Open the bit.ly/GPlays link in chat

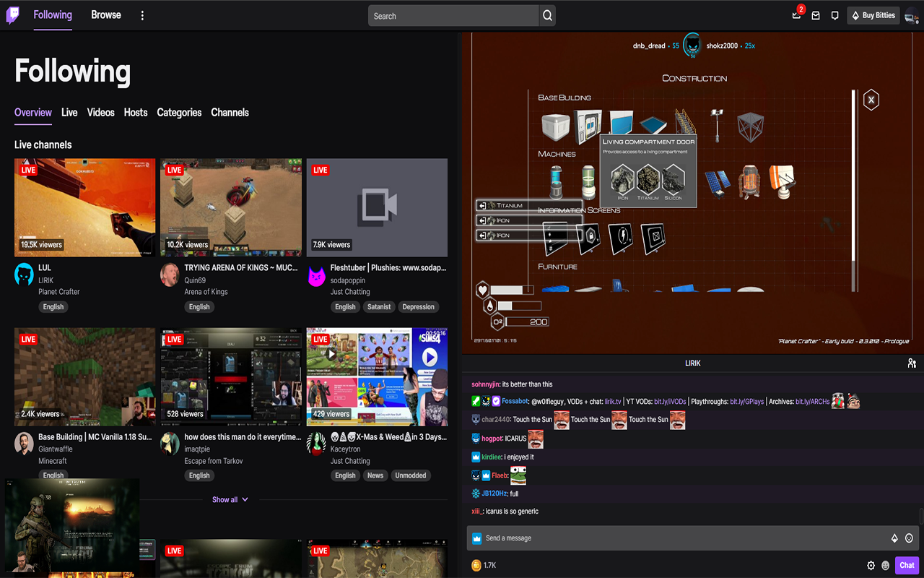tap(746, 401)
